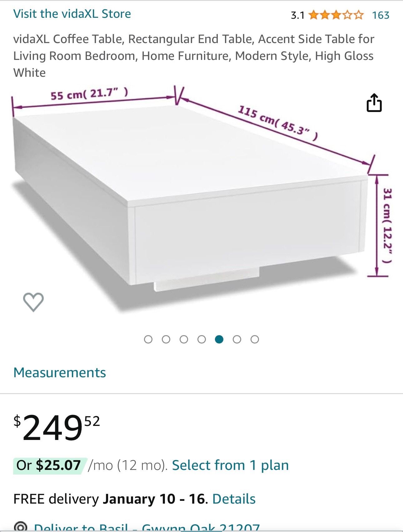Visit the vidaXL Store link
Viewport: 403px width, 532px height.
click(x=72, y=14)
